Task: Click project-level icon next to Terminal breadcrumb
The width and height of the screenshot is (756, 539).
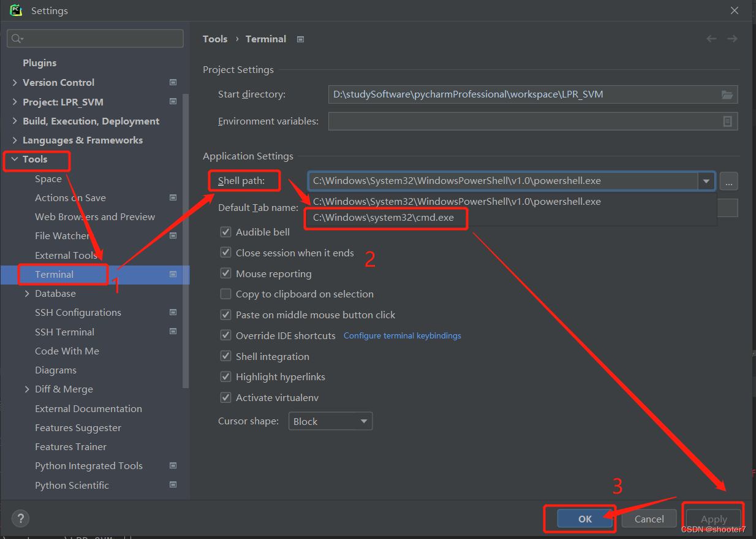Action: point(300,39)
